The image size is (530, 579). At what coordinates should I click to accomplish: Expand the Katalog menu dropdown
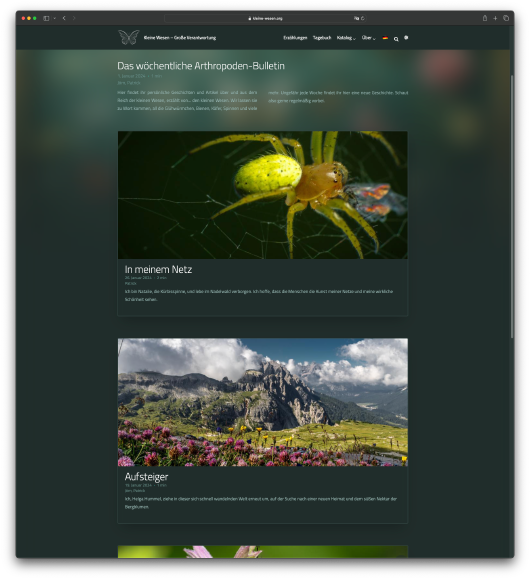pos(346,38)
